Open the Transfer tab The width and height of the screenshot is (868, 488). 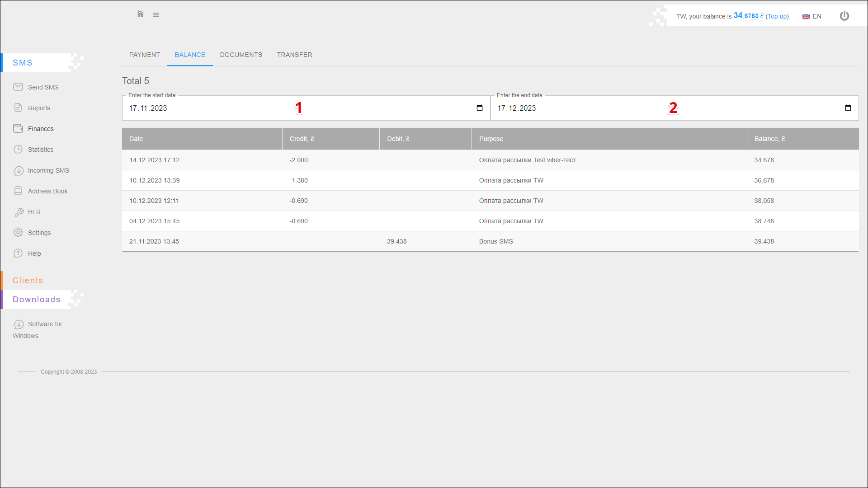pos(294,55)
